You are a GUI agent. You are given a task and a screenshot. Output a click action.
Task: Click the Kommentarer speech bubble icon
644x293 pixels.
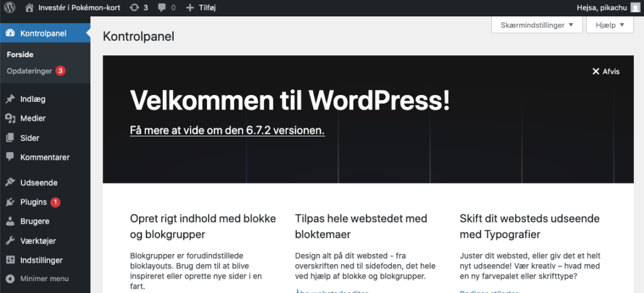click(10, 157)
